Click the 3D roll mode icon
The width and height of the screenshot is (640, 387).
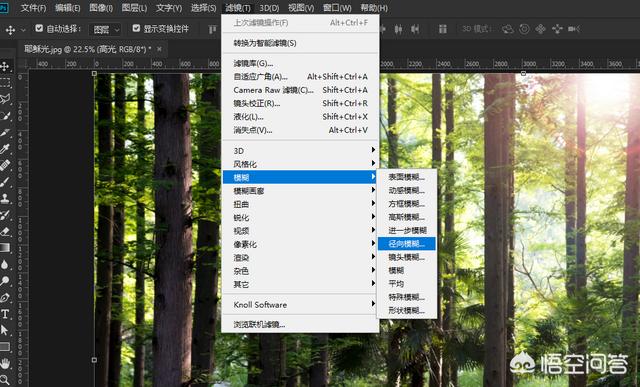(524, 29)
